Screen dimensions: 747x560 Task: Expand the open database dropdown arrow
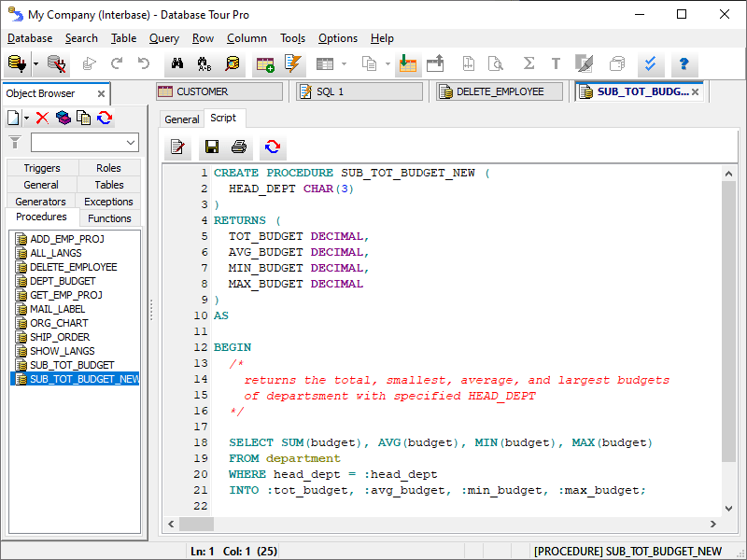click(x=35, y=64)
